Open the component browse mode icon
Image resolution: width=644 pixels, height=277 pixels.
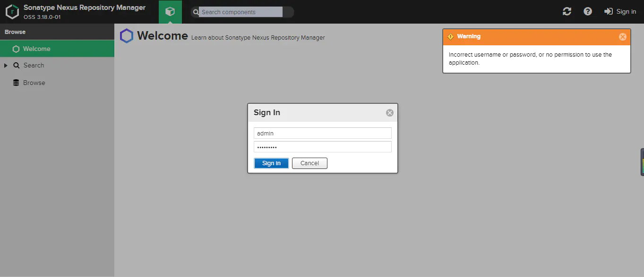tap(170, 11)
